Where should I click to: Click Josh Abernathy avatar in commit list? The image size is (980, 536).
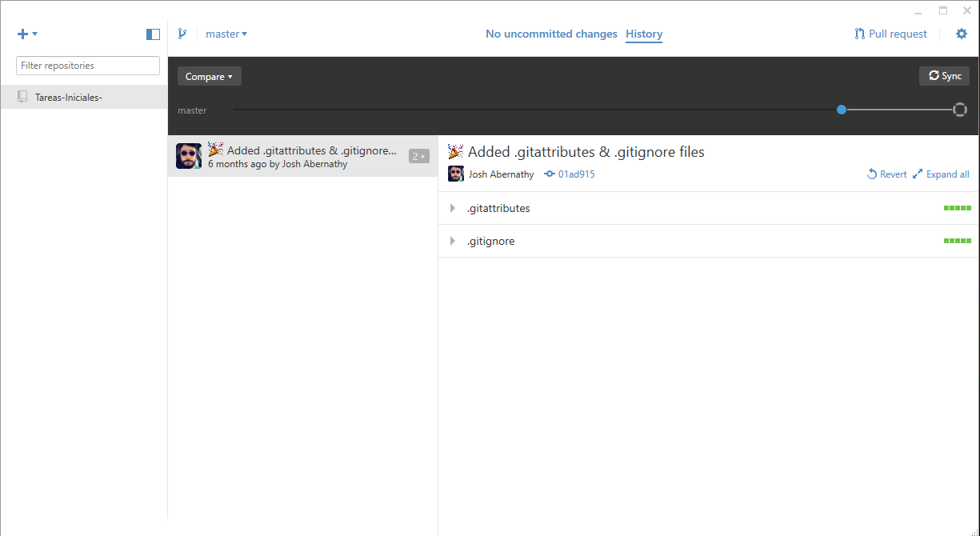(x=189, y=156)
